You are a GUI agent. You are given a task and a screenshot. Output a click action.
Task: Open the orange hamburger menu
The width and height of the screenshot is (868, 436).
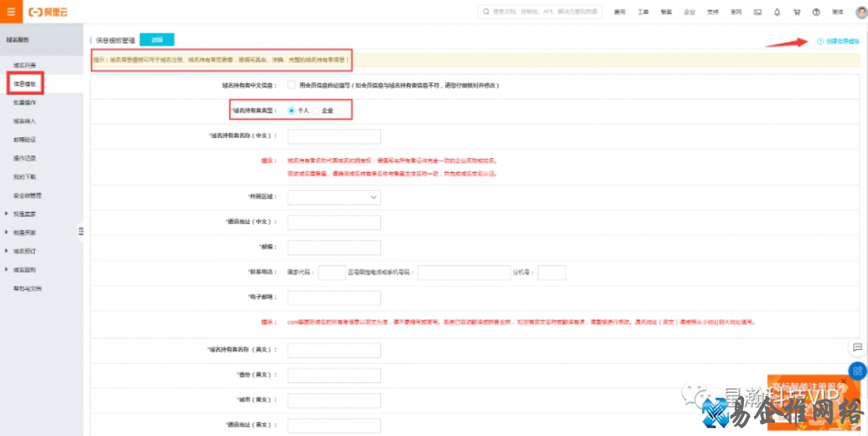(10, 12)
